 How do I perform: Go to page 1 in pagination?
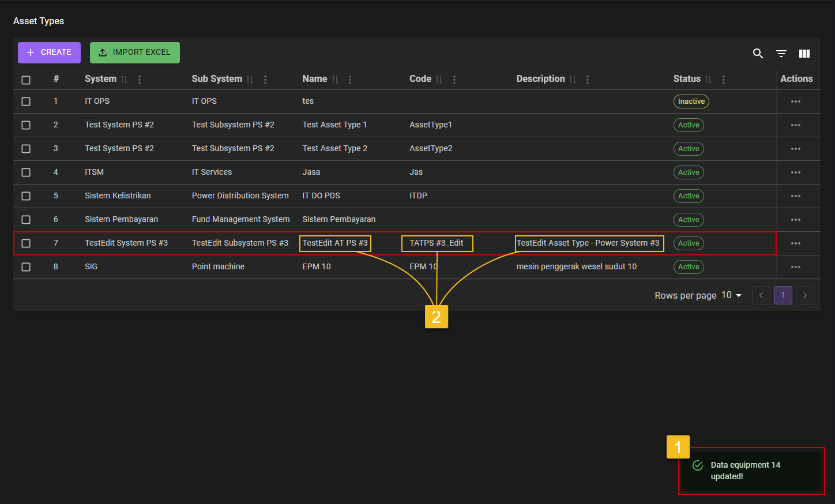pyautogui.click(x=783, y=295)
